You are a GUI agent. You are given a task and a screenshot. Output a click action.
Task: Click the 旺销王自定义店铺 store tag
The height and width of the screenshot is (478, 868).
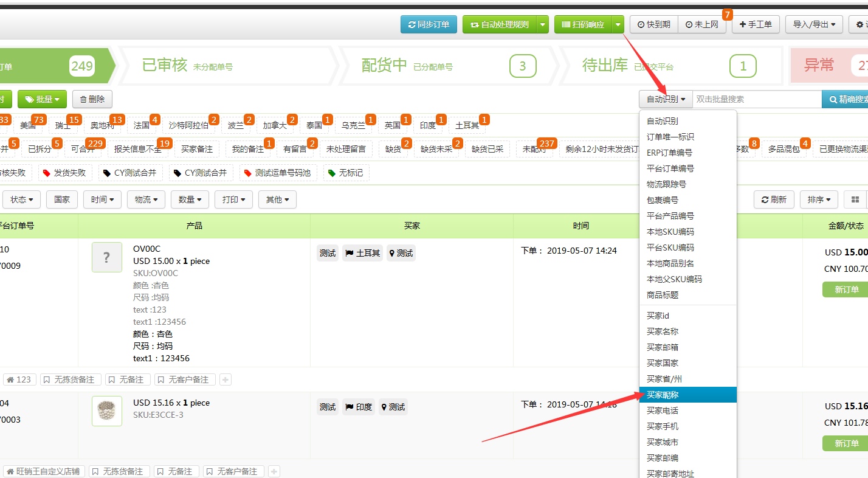click(x=44, y=471)
